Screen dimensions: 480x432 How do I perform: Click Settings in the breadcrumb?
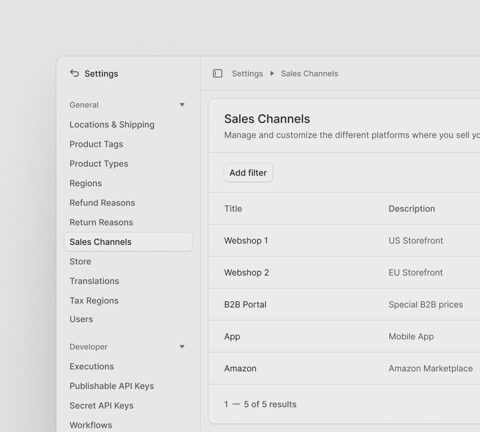point(247,74)
